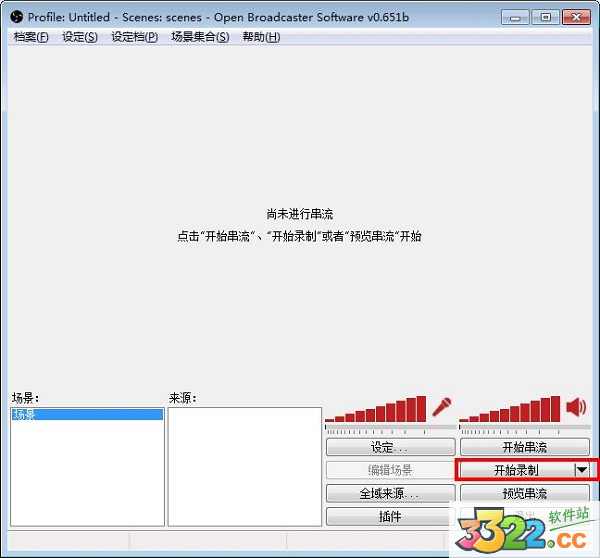Click inside the empty 来源 list box
Screen dimensions: 600x558
tap(245, 467)
